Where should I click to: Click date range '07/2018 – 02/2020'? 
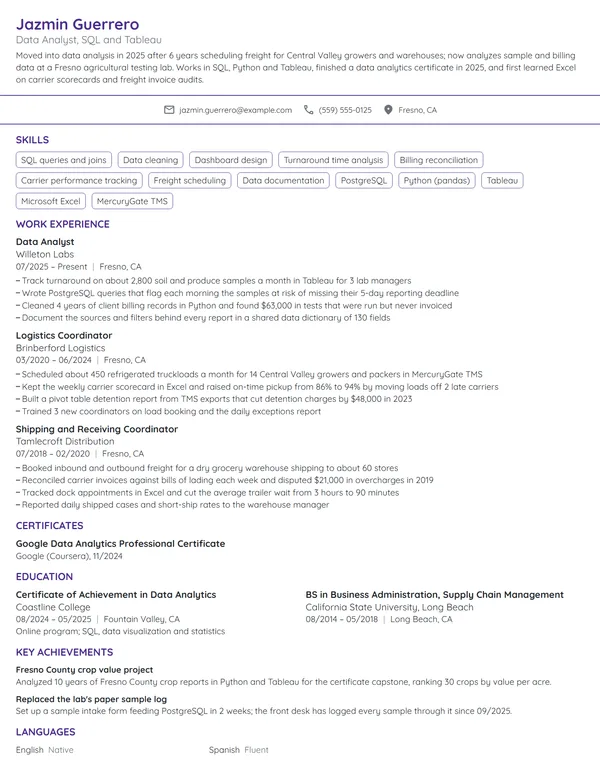click(53, 454)
